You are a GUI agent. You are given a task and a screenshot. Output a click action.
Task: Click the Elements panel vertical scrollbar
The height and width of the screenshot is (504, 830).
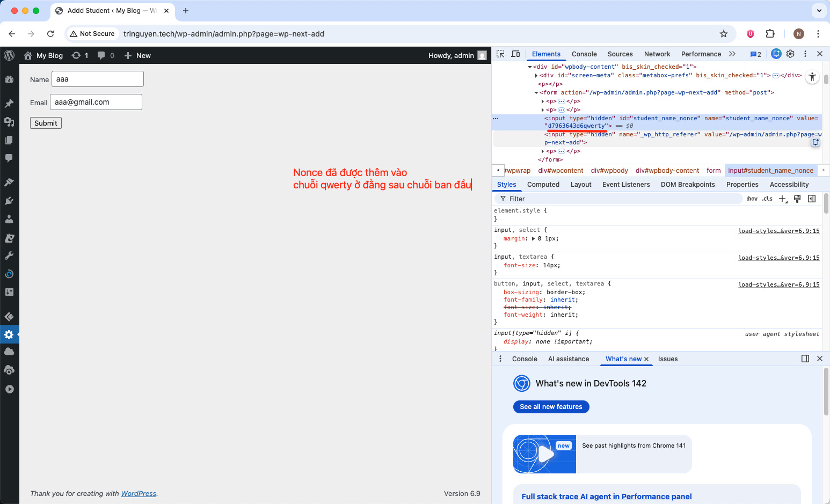tap(826, 79)
